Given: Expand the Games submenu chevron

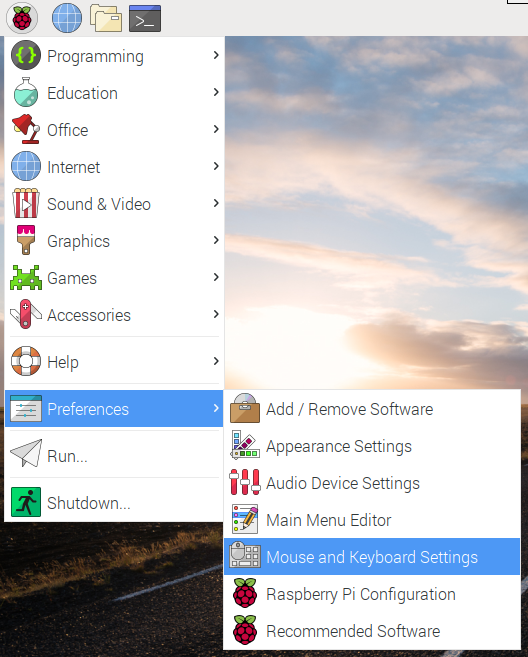Looking at the screenshot, I should pyautogui.click(x=216, y=277).
